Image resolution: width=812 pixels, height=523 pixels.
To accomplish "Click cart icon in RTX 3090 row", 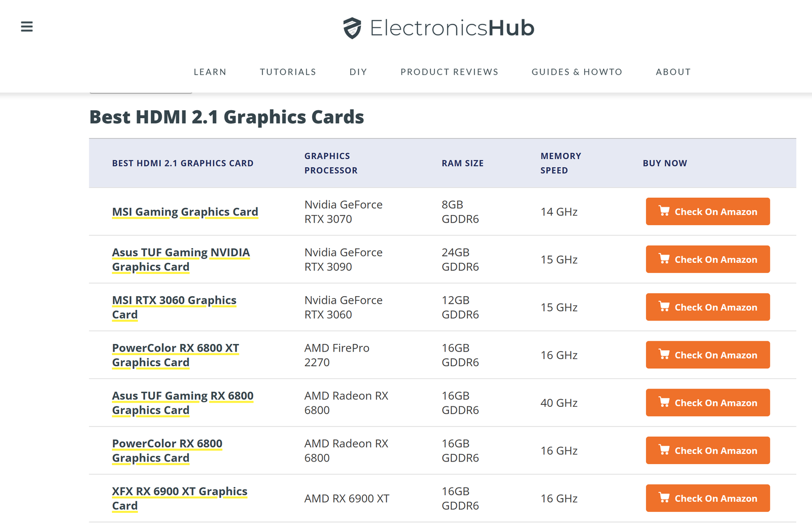I will coord(664,259).
